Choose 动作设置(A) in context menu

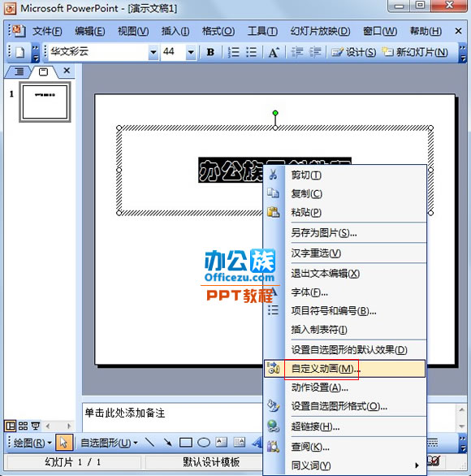click(x=344, y=387)
